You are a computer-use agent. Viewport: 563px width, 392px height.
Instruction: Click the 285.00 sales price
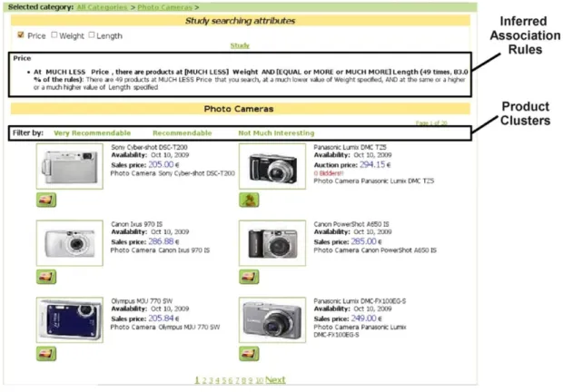[x=364, y=241]
